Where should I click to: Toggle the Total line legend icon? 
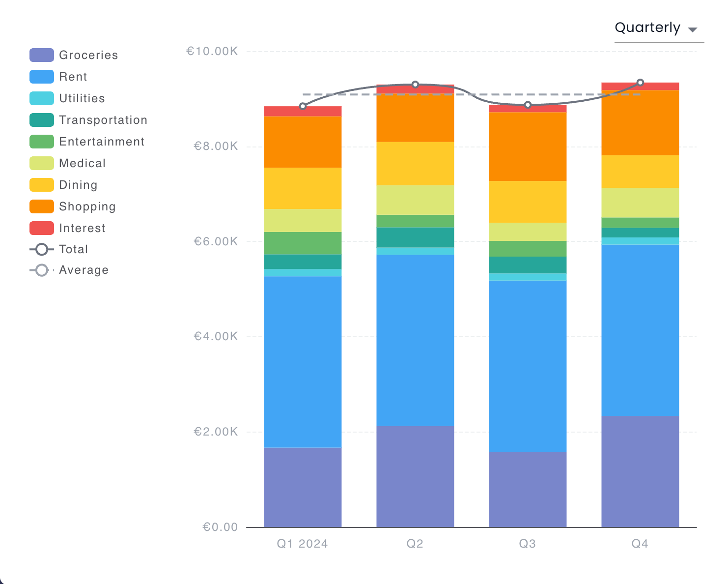coord(42,249)
